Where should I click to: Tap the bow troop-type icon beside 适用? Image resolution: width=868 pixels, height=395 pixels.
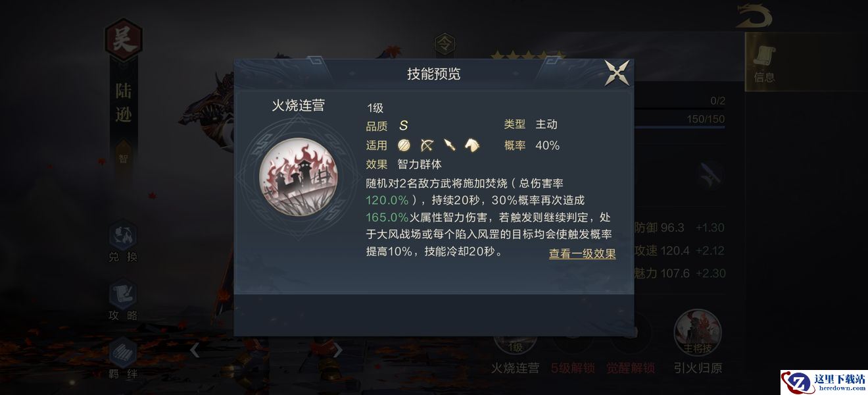coord(427,145)
